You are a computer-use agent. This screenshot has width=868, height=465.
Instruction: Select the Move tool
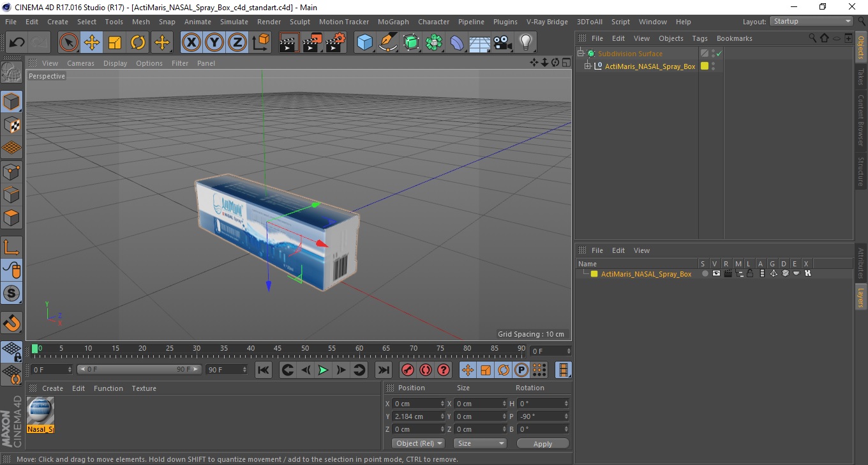(92, 43)
